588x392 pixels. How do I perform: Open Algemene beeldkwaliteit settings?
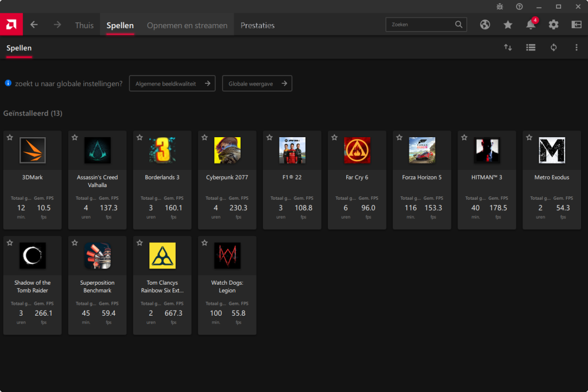click(172, 83)
